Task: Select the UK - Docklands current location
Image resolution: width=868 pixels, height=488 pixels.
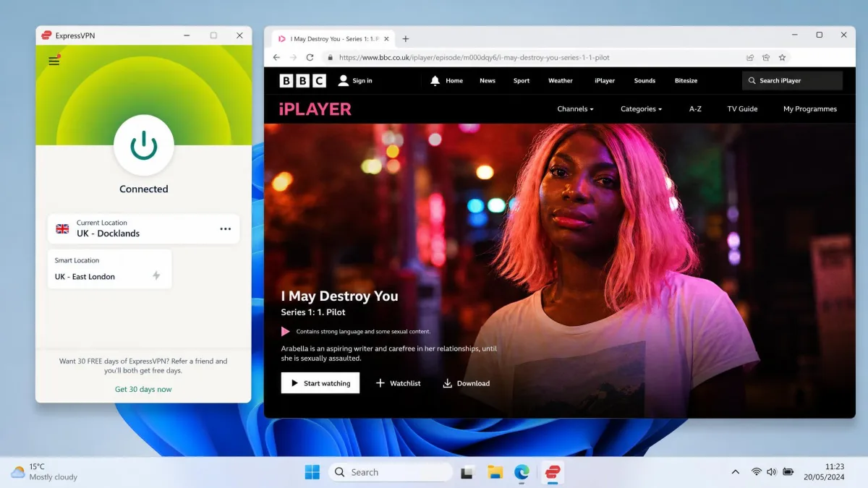Action: click(x=143, y=228)
